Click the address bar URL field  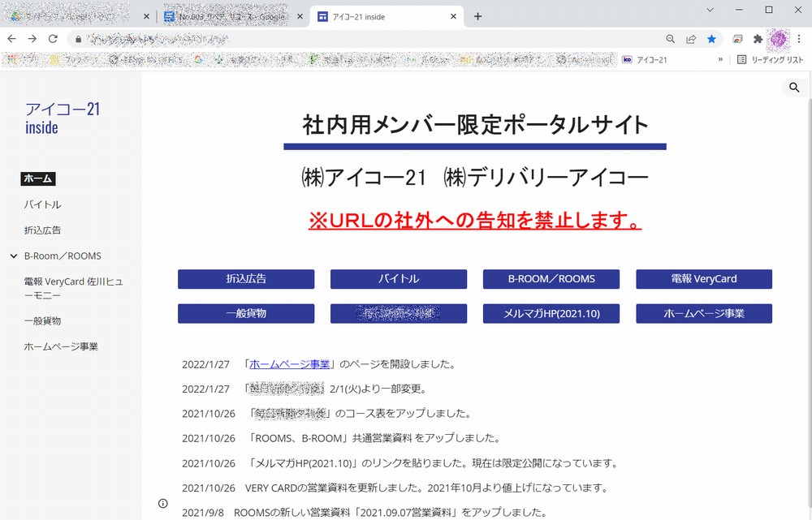pos(365,38)
